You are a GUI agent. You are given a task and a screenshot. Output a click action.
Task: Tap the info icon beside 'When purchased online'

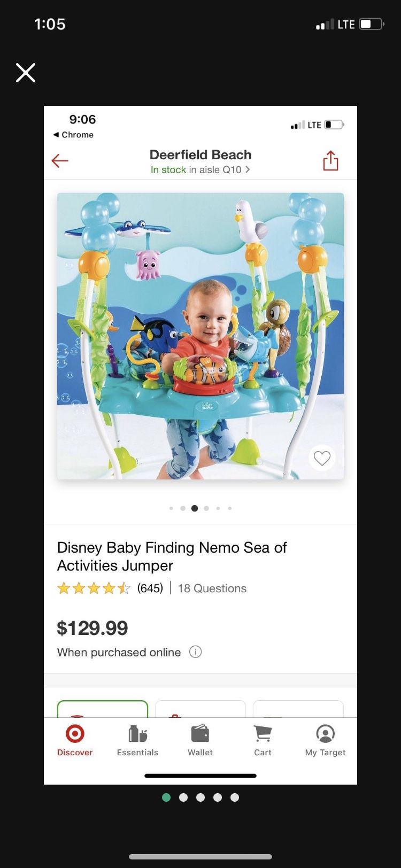[x=196, y=652]
